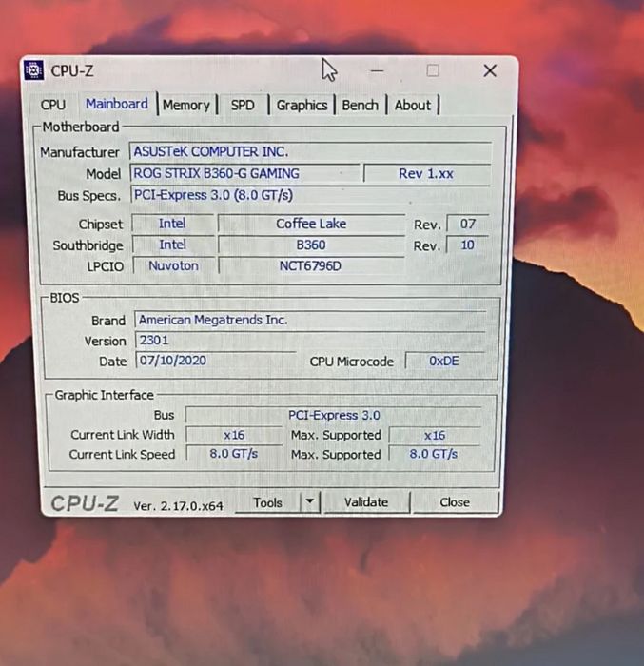Click the Rev 1.xx field
Image resolution: width=644 pixels, height=666 pixels.
[x=426, y=173]
